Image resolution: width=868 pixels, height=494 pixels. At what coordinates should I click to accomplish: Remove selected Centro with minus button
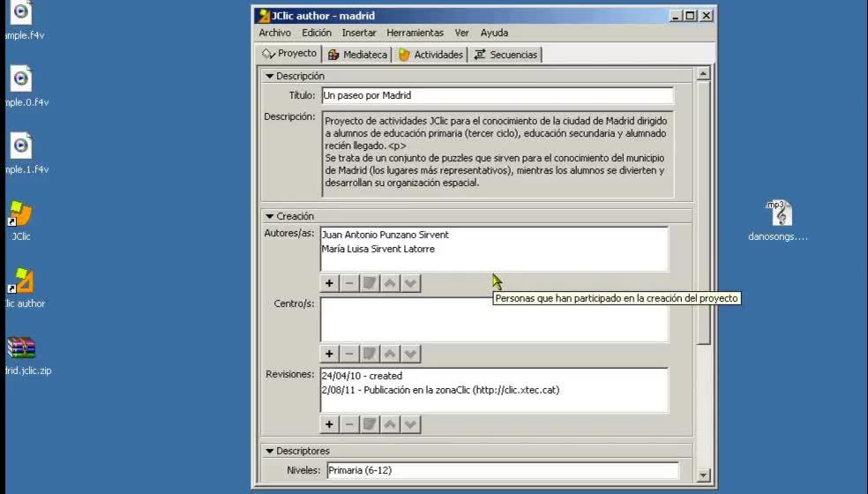pyautogui.click(x=349, y=354)
